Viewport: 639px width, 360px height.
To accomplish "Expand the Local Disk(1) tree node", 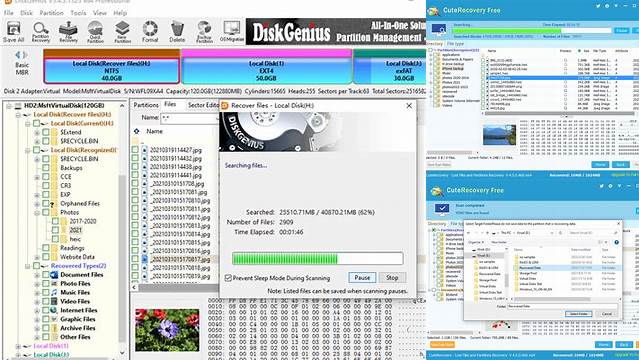I will (x=18, y=346).
